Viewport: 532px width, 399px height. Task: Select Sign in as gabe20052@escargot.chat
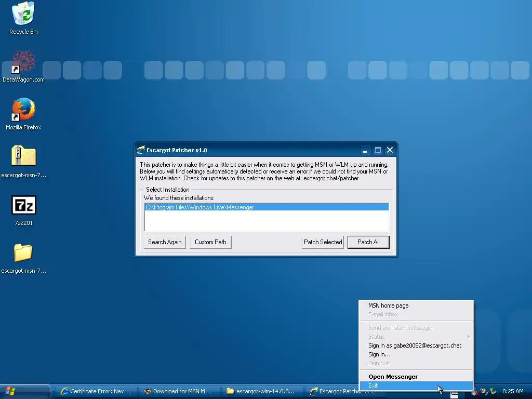[416, 345]
